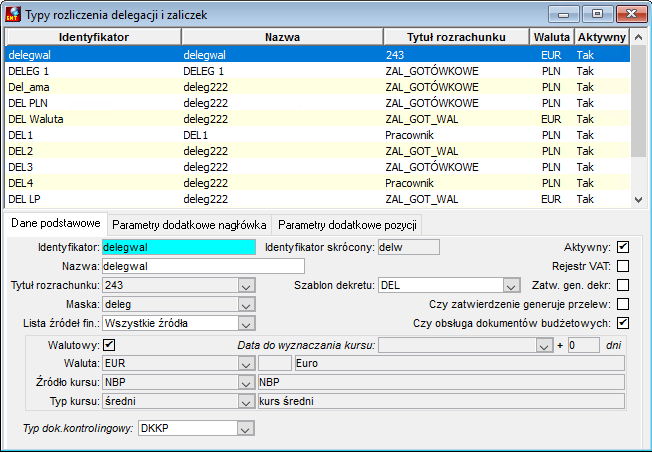
Task: Switch to Parametry dodatkowe nagłówka tab
Action: (189, 225)
